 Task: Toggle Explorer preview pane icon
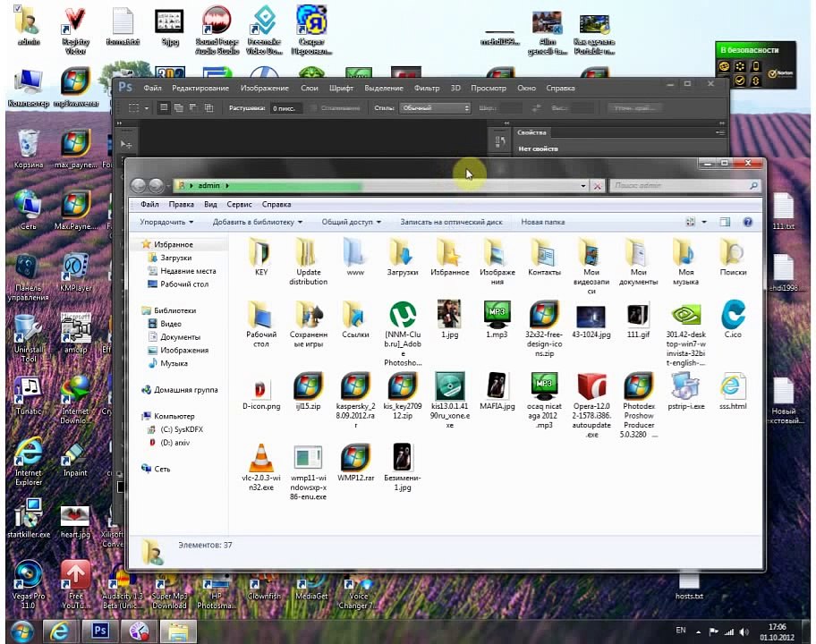[x=725, y=222]
